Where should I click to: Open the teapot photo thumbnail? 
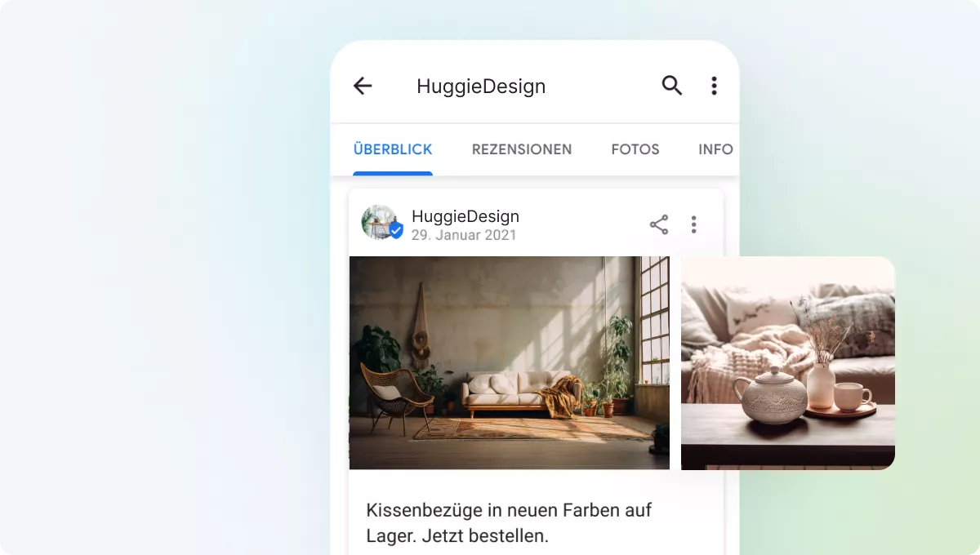point(787,363)
